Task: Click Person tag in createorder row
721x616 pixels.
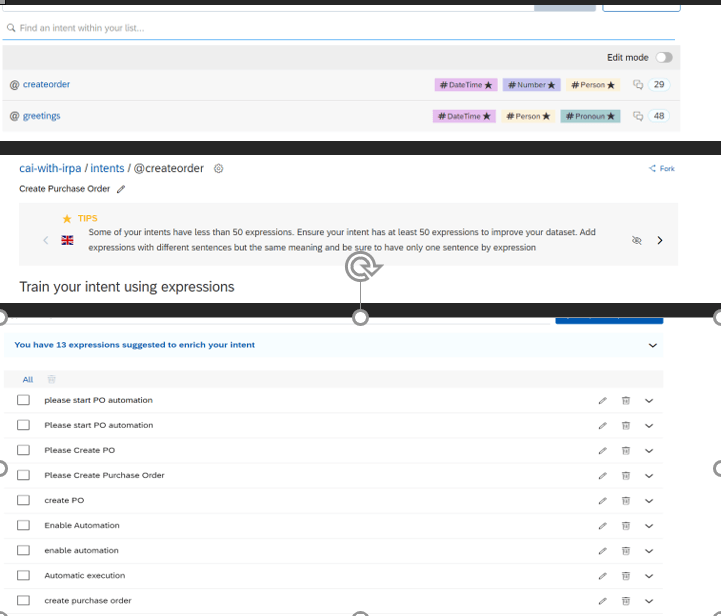Action: [593, 85]
